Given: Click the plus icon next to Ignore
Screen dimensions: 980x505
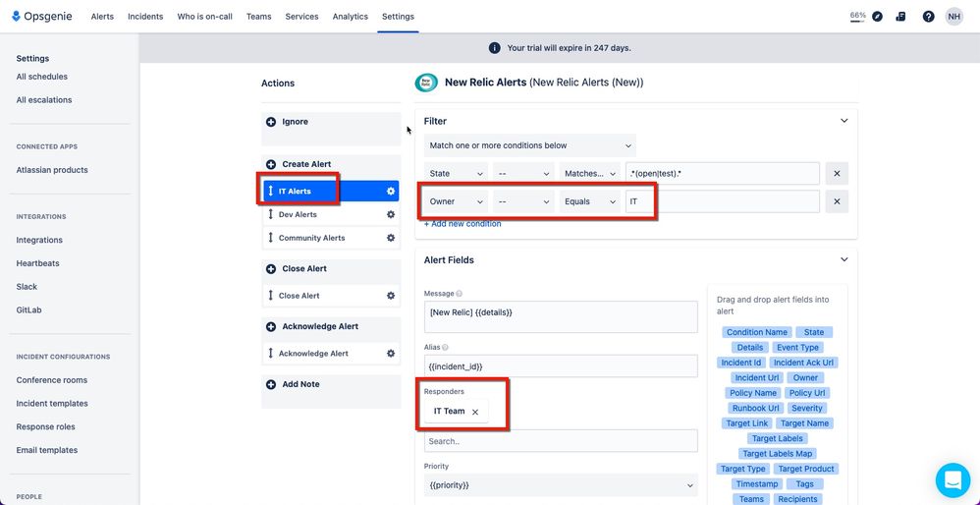Looking at the screenshot, I should click(271, 122).
